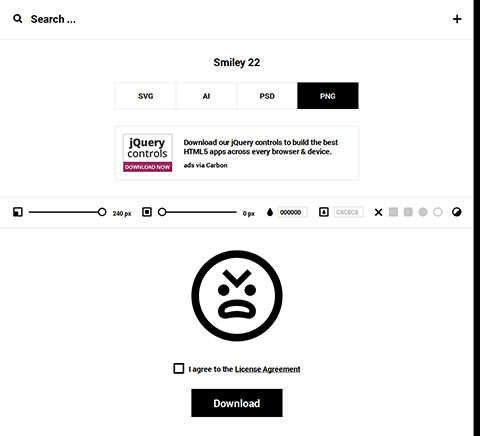Viewport: 480px width, 436px height.
Task: Switch to the PSD format tab
Action: tap(267, 96)
